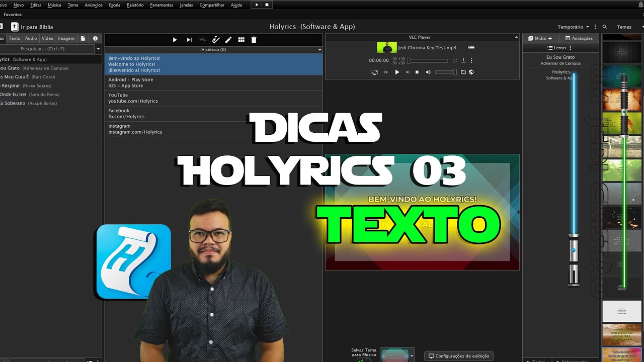This screenshot has width=644, height=362.
Task: Click VLC stop button
Action: 417,72
